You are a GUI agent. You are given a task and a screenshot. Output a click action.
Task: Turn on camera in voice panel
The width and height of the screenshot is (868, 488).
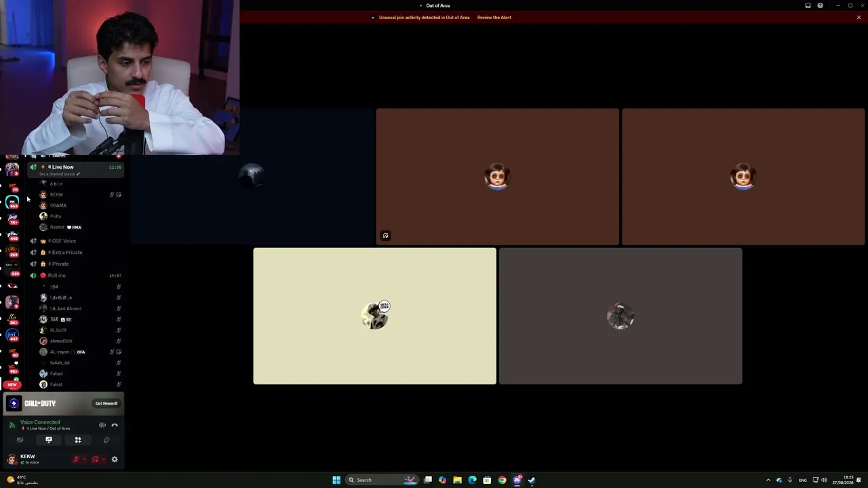tap(20, 440)
